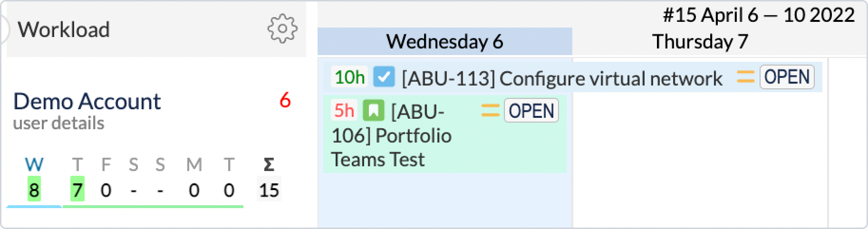868x229 pixels.
Task: Select the Thursday 7 column header
Action: pyautogui.click(x=700, y=42)
